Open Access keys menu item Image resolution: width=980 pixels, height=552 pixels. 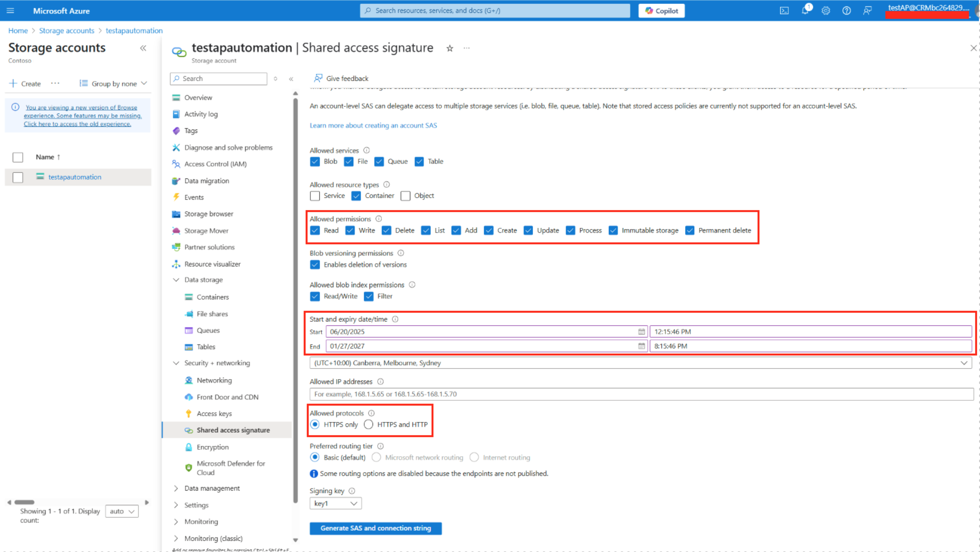[x=214, y=414]
